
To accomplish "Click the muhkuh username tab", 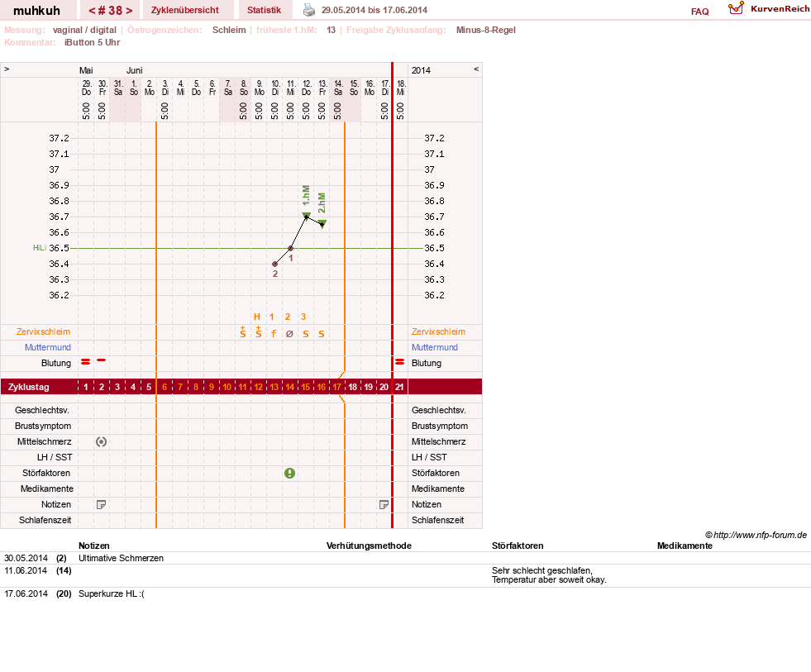I will point(36,11).
